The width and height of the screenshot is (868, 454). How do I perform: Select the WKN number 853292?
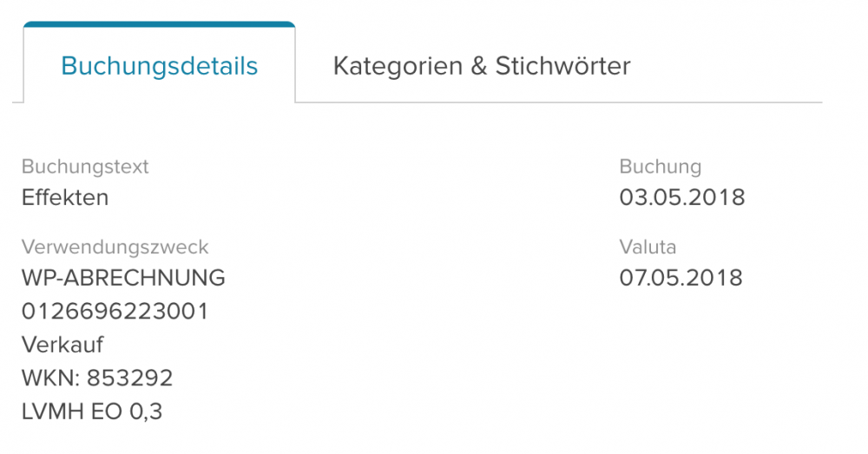pyautogui.click(x=130, y=378)
